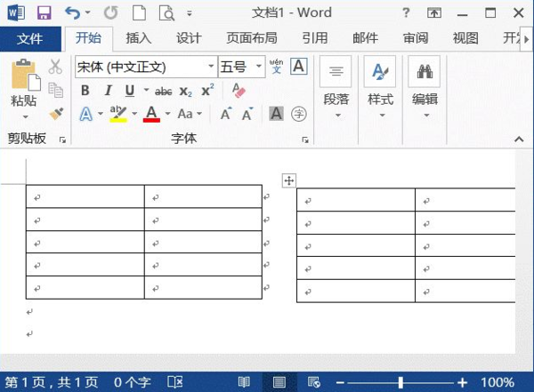Click the Undo arrow icon
Image resolution: width=534 pixels, height=392 pixels.
[x=73, y=13]
